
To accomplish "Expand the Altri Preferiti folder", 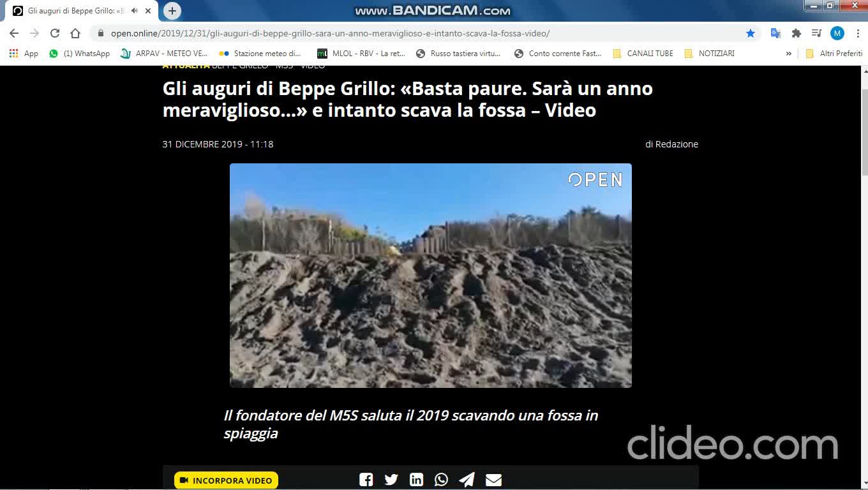I will pos(834,54).
